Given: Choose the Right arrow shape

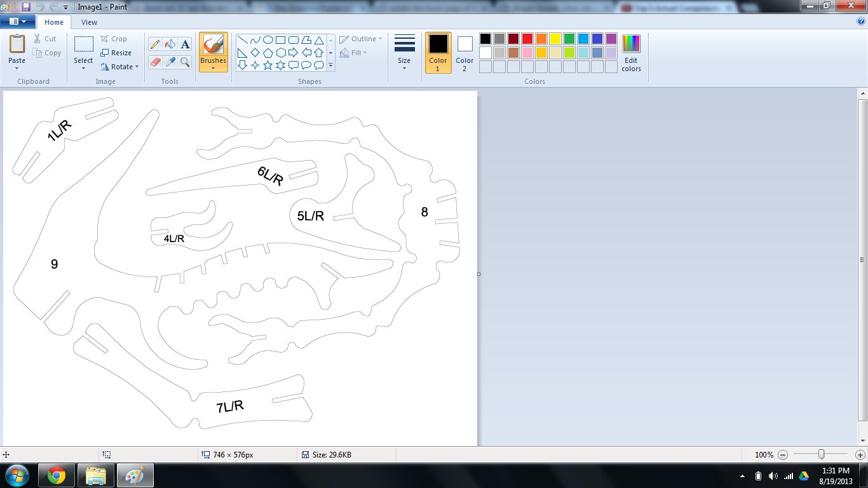Looking at the screenshot, I should pos(293,52).
